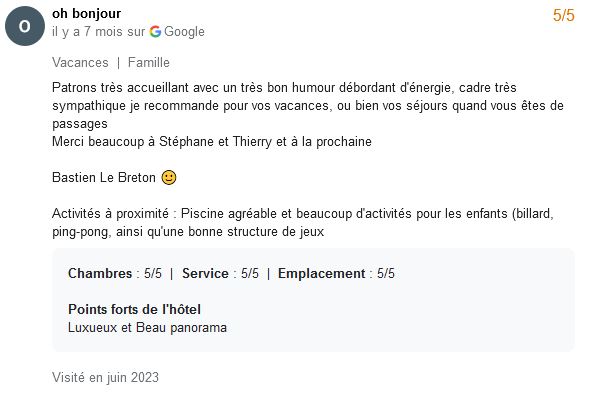Click the Emplacement 5/5 score value
Screen dimensions: 607x397
(386, 274)
